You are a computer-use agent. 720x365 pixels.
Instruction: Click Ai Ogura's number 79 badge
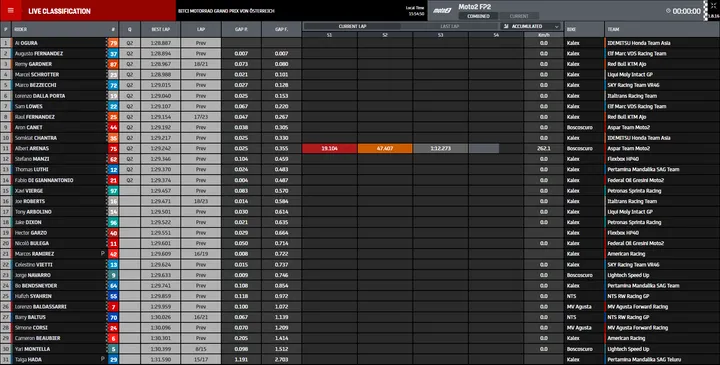click(x=113, y=43)
